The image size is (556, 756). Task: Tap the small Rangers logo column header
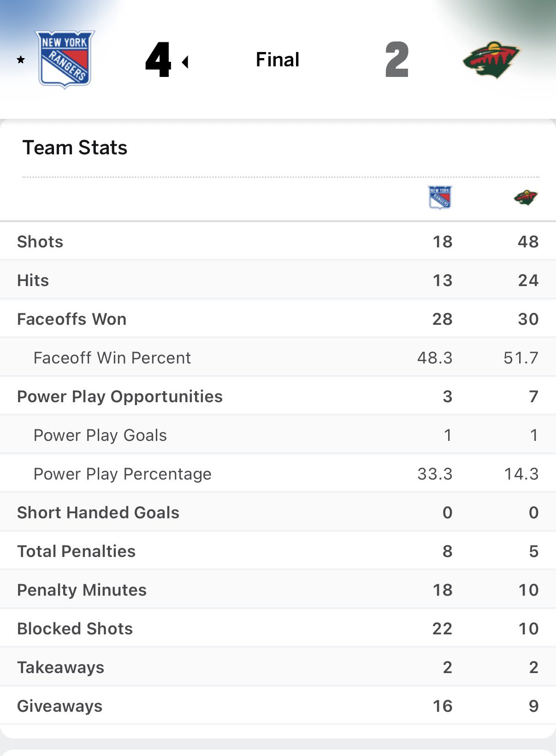coord(440,198)
